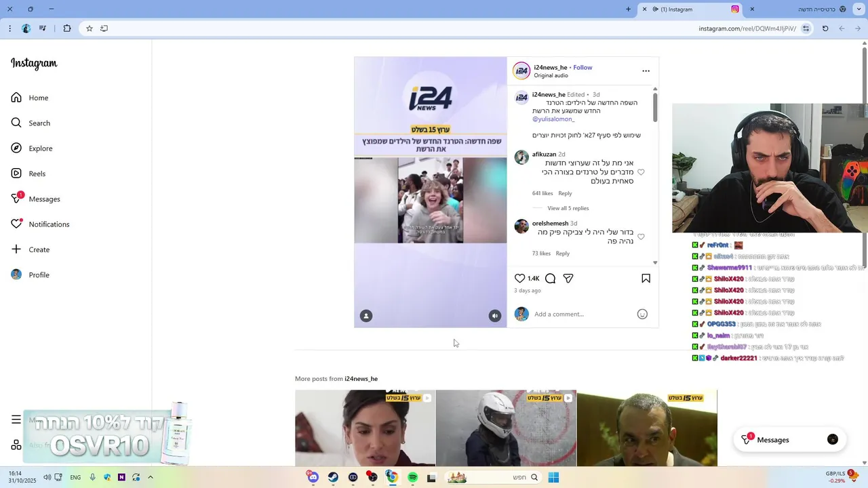Screen dimensions: 868x488
Task: Click Original audio link
Action: (x=551, y=75)
